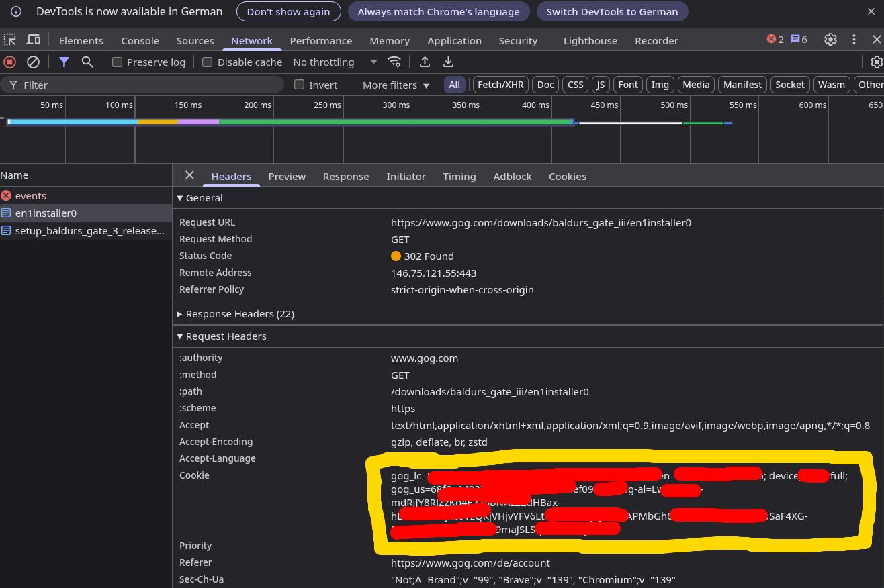The image size is (884, 588).
Task: Select the events request row
Action: pos(86,195)
